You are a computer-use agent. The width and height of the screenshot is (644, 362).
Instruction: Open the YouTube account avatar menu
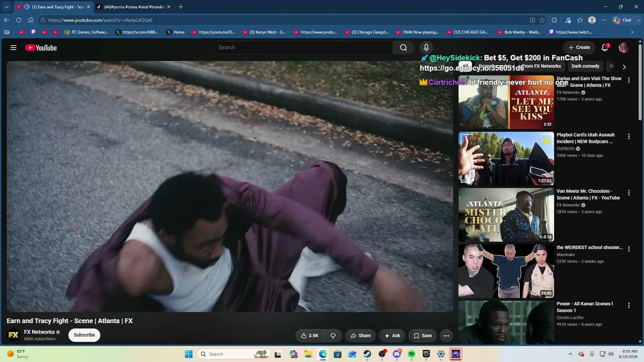point(623,47)
